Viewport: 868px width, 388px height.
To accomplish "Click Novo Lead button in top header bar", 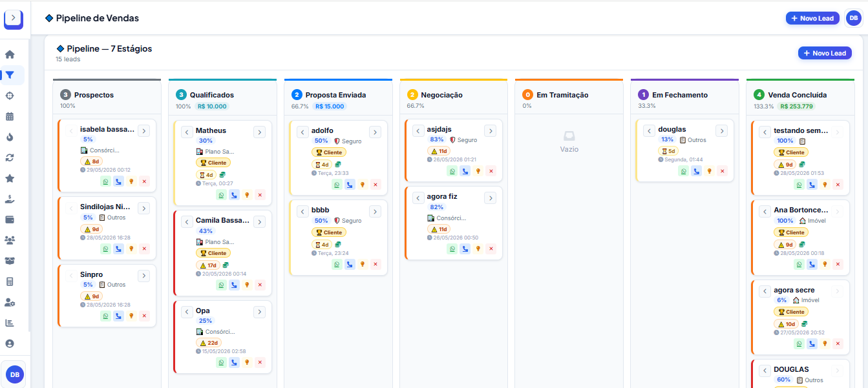I will click(x=812, y=18).
